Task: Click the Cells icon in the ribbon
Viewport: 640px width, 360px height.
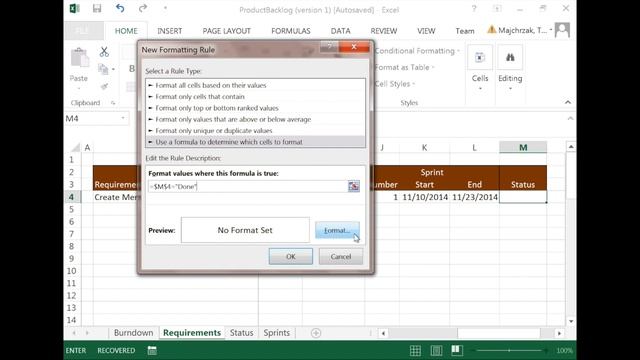Action: point(480,58)
